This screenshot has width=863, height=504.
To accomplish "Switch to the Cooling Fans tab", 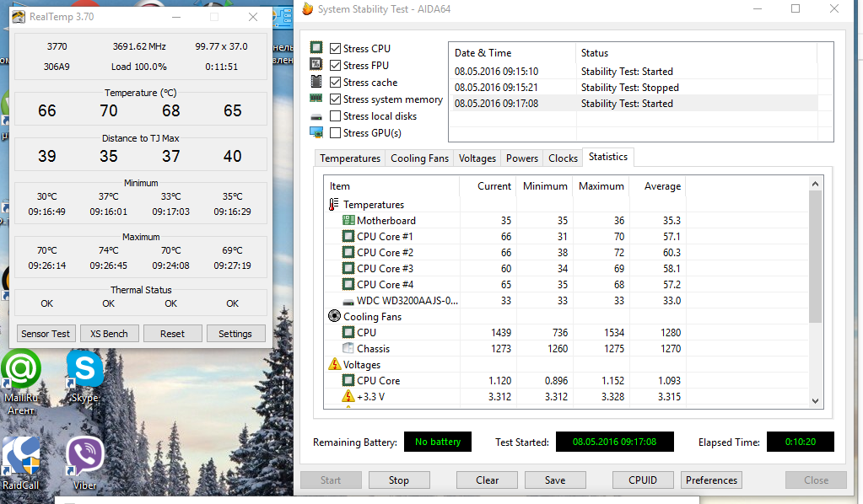I will 419,158.
